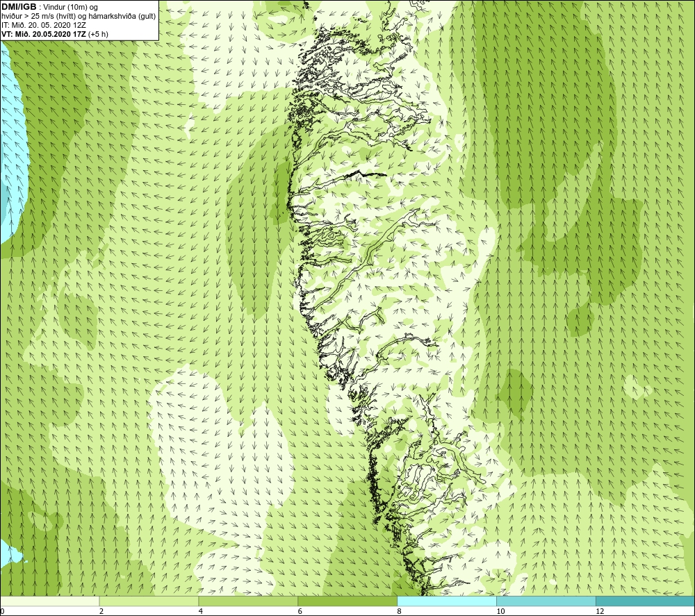The height and width of the screenshot is (616, 695).
Task: Click the scale label '8'
Action: coord(400,612)
